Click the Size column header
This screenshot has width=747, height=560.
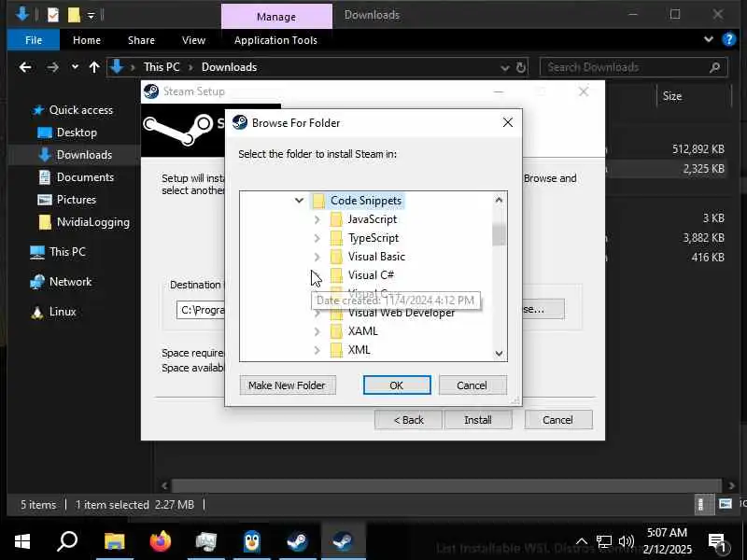672,96
